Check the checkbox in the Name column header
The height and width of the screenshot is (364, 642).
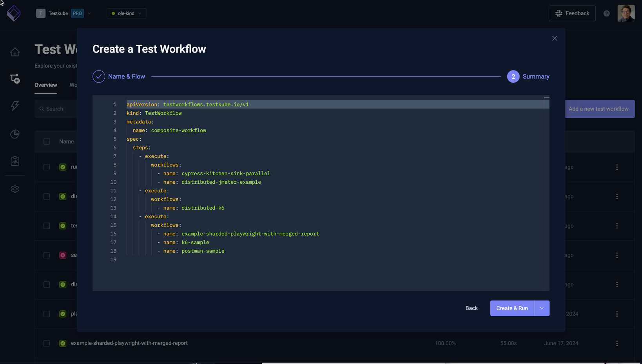47,141
